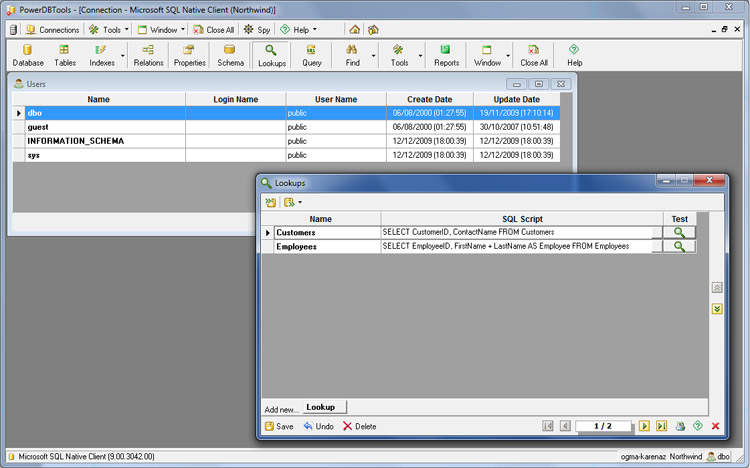Image resolution: width=750 pixels, height=468 pixels.
Task: Open the large Tools toolbar dropdown arrow
Action: tap(420, 55)
